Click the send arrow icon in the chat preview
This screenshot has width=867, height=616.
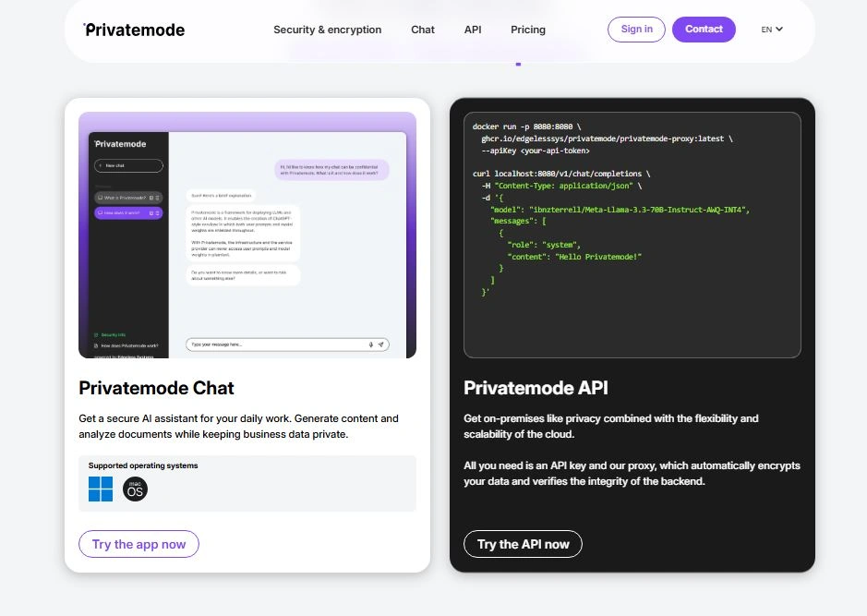380,344
